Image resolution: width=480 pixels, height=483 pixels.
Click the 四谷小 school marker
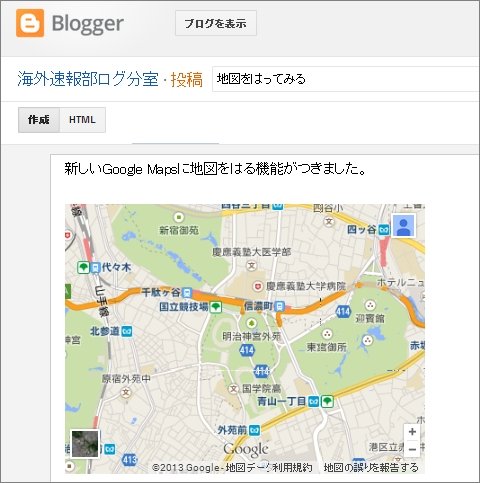pos(329,221)
